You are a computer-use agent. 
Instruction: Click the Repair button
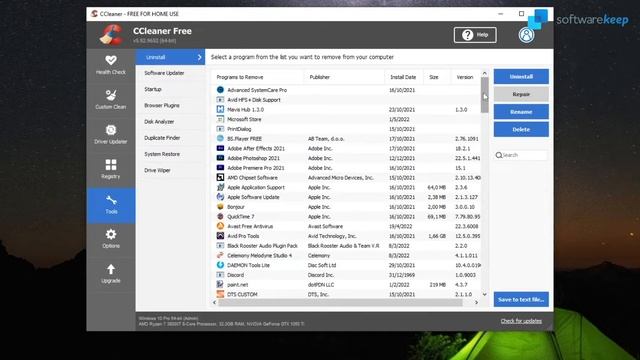pos(521,94)
